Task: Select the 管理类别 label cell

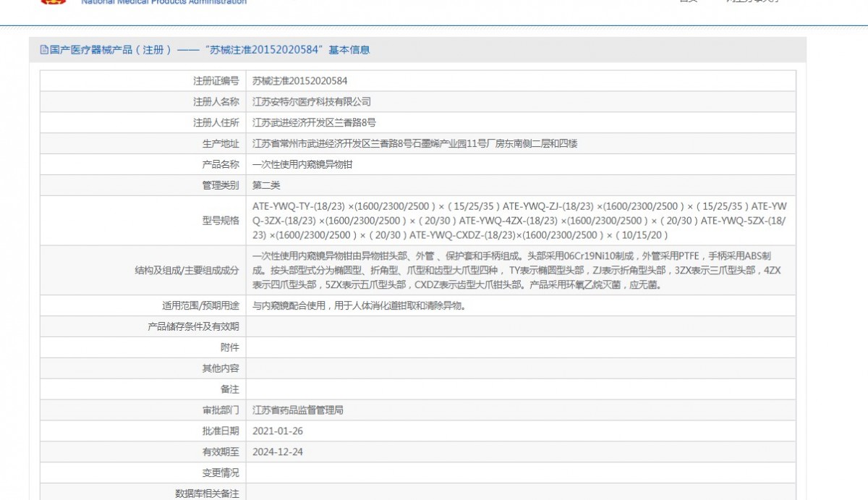Action: 220,186
